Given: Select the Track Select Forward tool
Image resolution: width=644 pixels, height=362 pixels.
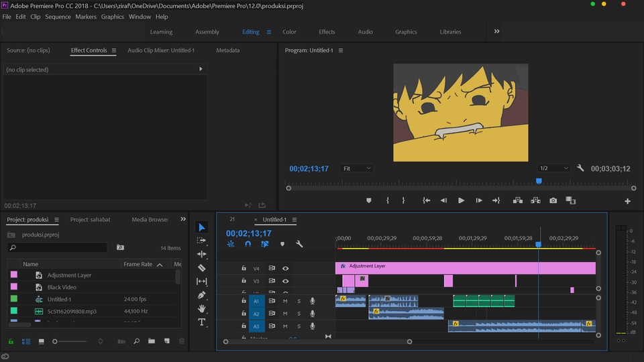Looking at the screenshot, I should pos(201,241).
